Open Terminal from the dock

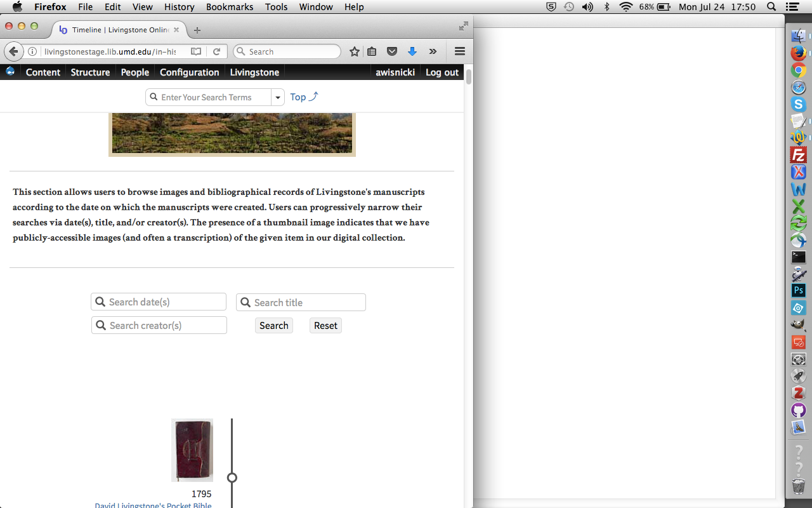coord(798,257)
